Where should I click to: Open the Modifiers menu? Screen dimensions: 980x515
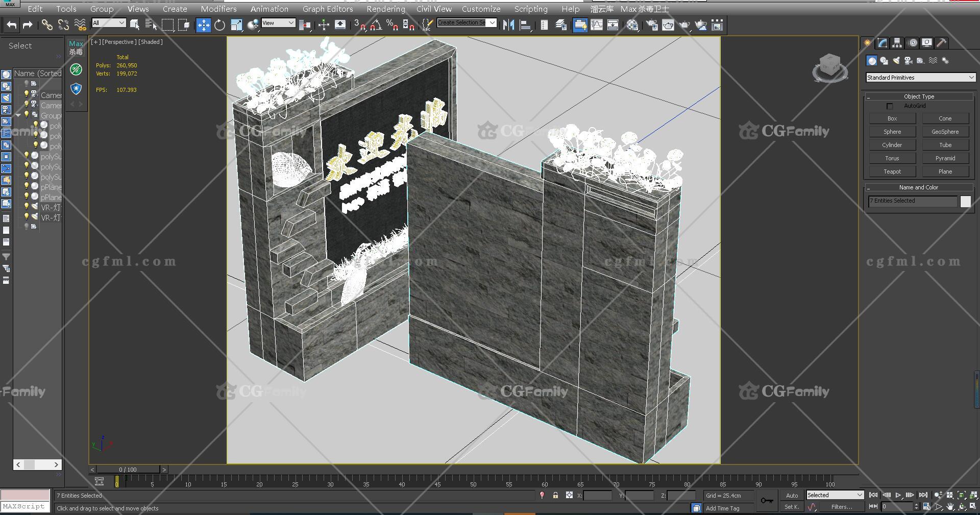[x=218, y=9]
